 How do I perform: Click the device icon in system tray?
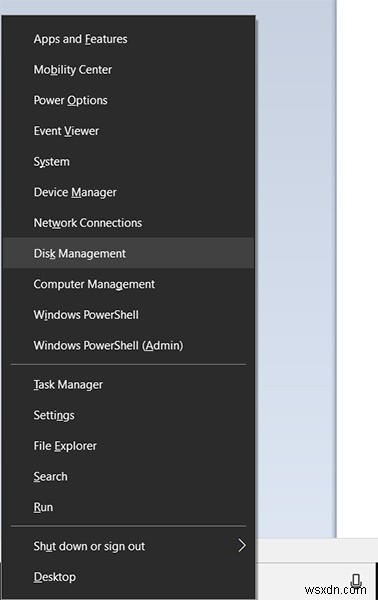pos(356,581)
